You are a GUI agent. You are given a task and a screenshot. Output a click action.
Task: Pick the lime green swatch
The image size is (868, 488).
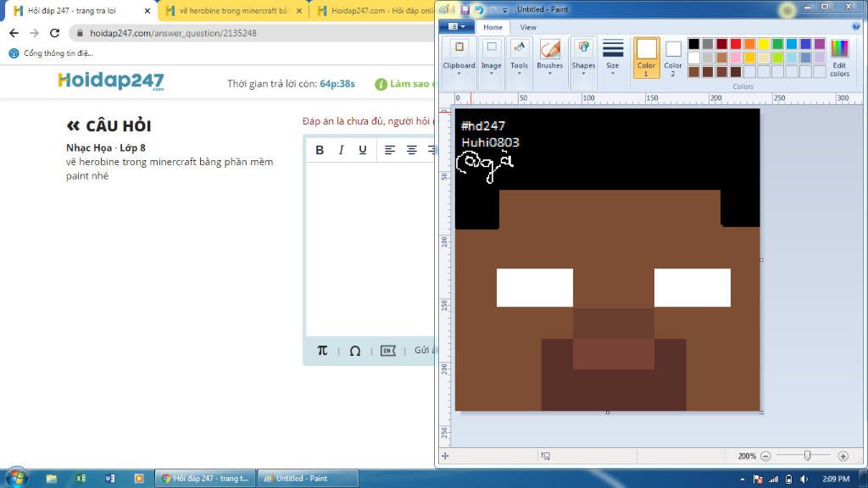[778, 58]
